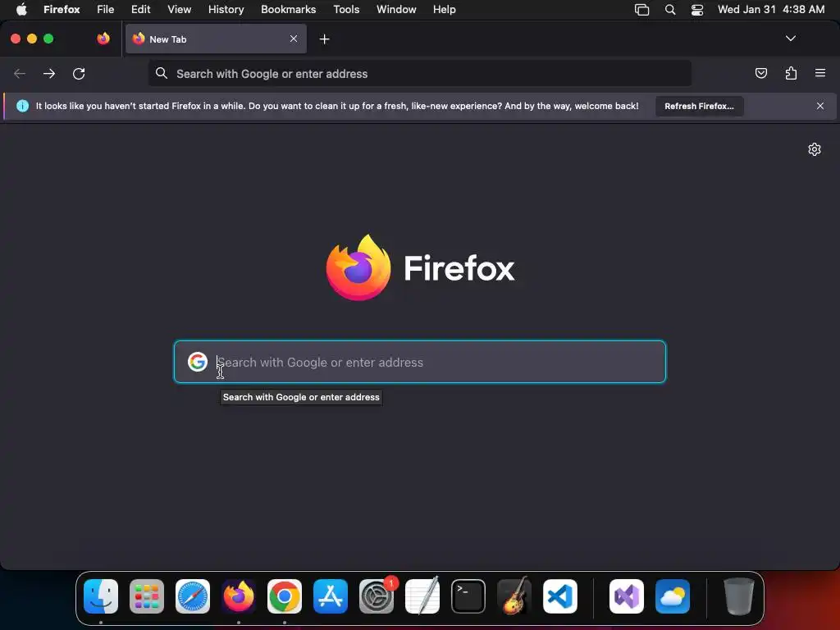840x630 pixels.
Task: Open Control Center in menu bar
Action: pyautogui.click(x=697, y=10)
